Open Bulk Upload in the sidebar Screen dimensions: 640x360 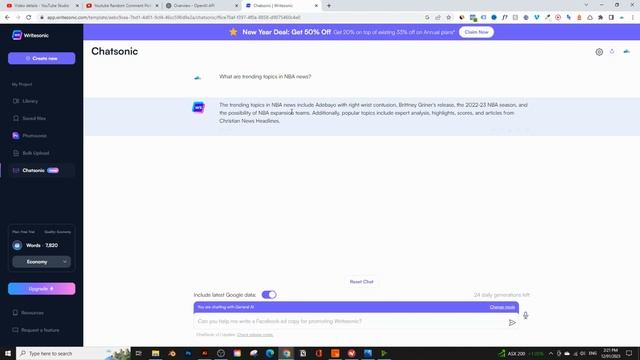pyautogui.click(x=31, y=153)
